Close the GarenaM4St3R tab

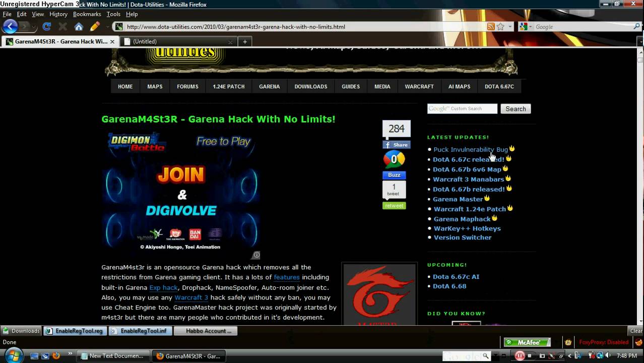[112, 41]
